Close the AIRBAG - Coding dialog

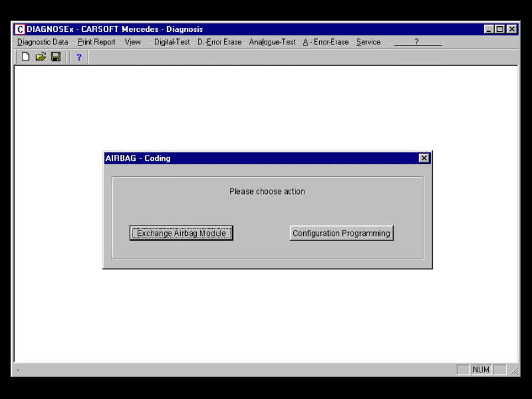click(424, 158)
